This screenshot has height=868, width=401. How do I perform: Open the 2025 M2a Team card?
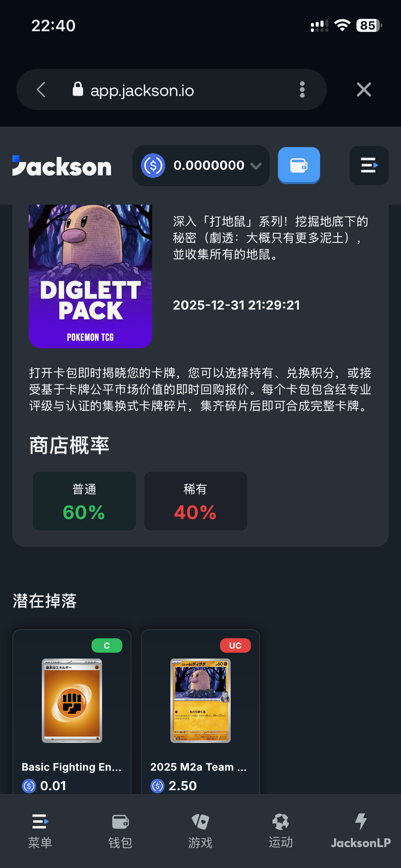click(200, 712)
